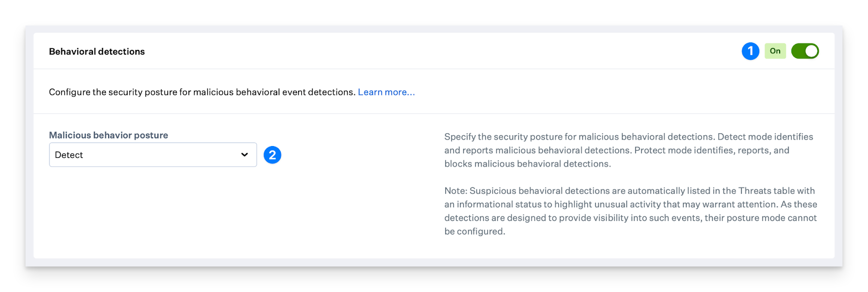
Task: Click the green On status badge
Action: coord(775,51)
